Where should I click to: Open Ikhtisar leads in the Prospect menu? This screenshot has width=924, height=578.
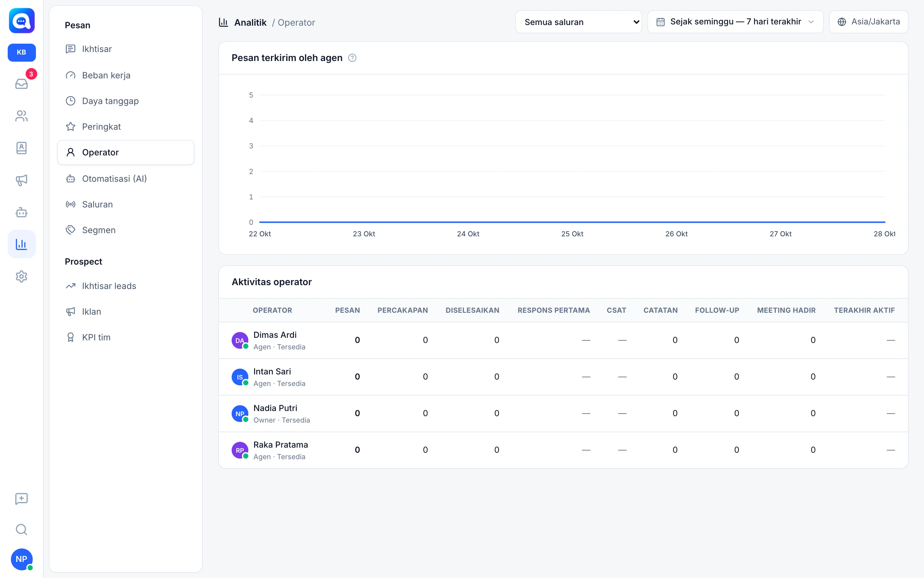pyautogui.click(x=126, y=286)
